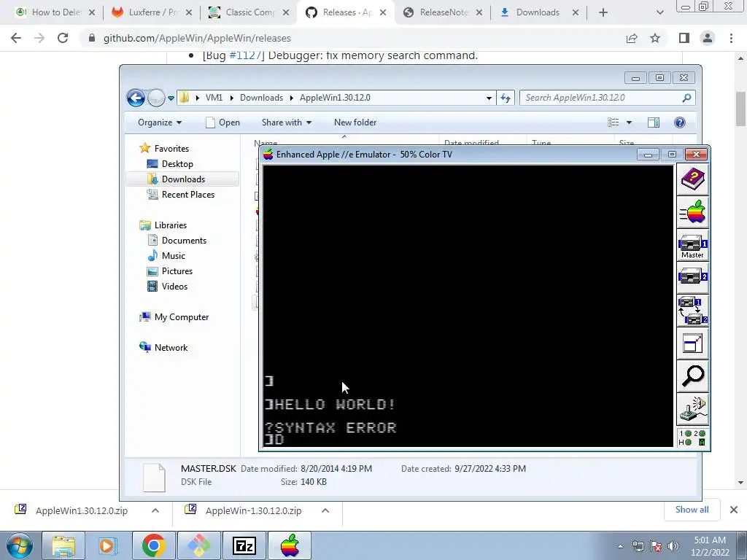The width and height of the screenshot is (747, 560).
Task: Expand Organize dropdown in Explorer
Action: [x=160, y=122]
